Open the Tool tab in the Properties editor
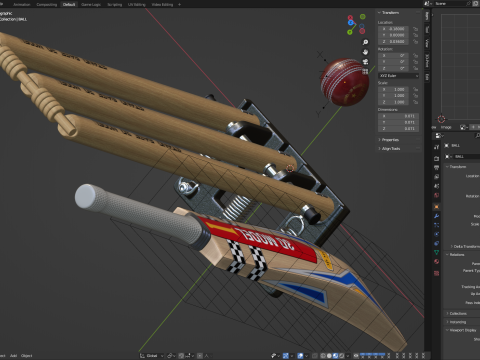Image resolution: width=480 pixels, height=360 pixels. [436, 147]
